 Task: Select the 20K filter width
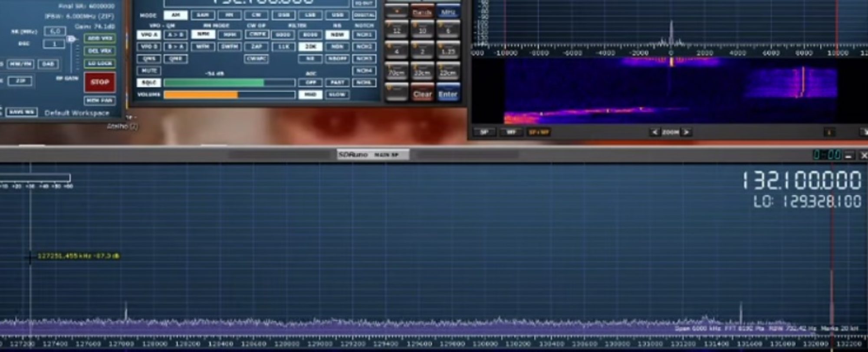[x=310, y=46]
